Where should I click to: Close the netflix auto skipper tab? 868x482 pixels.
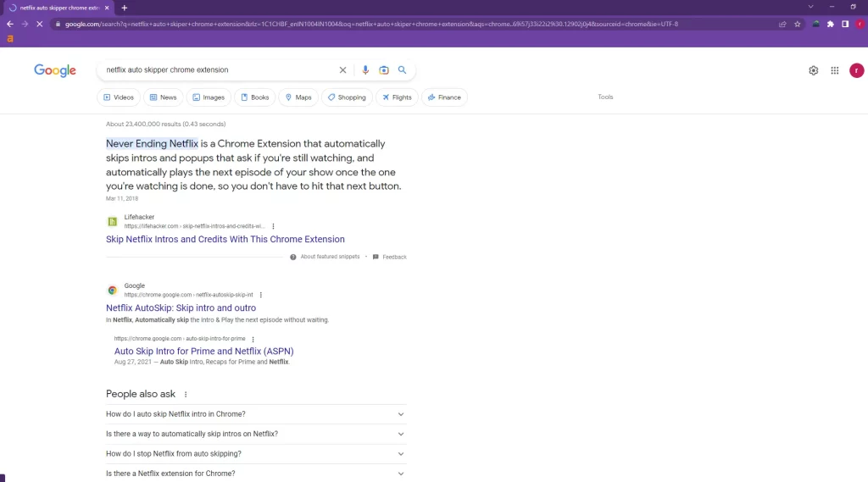[x=107, y=8]
